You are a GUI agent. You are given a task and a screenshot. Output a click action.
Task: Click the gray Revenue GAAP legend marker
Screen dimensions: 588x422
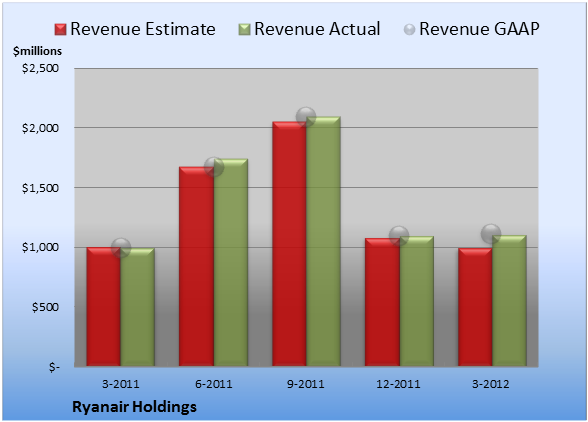click(410, 29)
